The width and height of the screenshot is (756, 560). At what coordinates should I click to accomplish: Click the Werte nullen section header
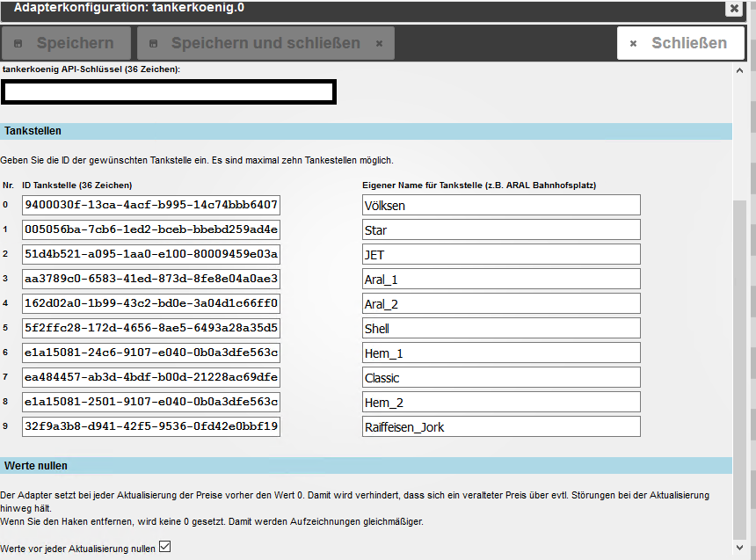(366, 466)
